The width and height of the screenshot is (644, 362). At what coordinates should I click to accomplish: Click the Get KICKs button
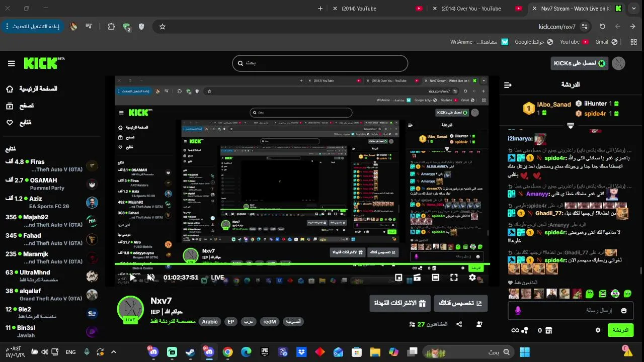click(x=580, y=63)
